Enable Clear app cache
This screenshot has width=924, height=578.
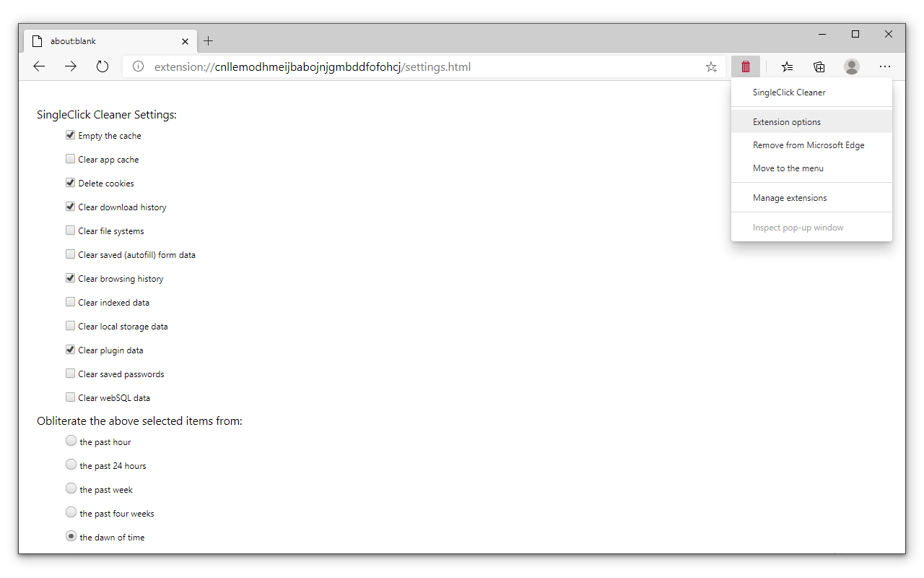coord(70,159)
